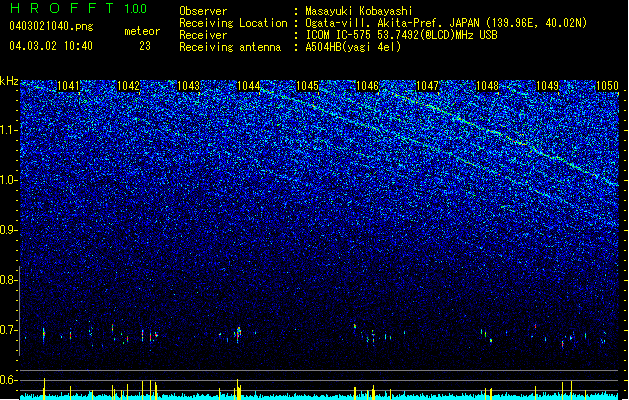
Task: Click time marker 1043
Action: [188, 86]
